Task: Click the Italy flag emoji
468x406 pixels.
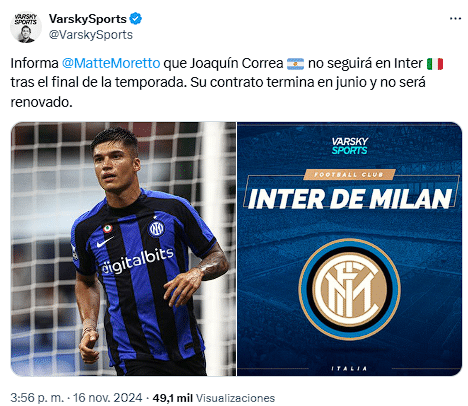Action: click(435, 63)
